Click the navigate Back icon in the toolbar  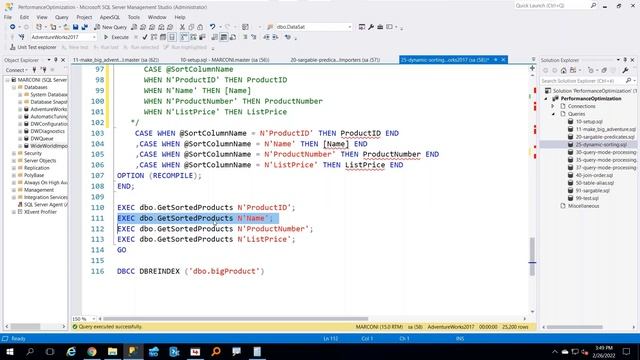(13, 27)
